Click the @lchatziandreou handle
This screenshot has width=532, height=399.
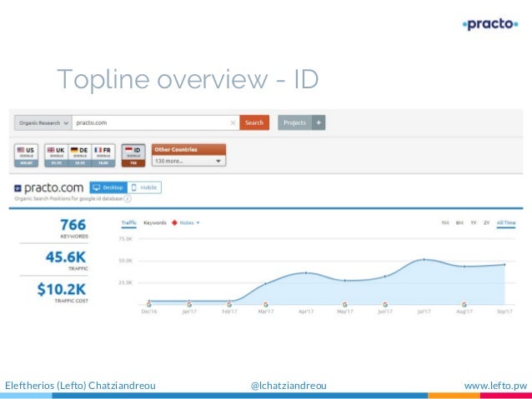[x=289, y=386]
